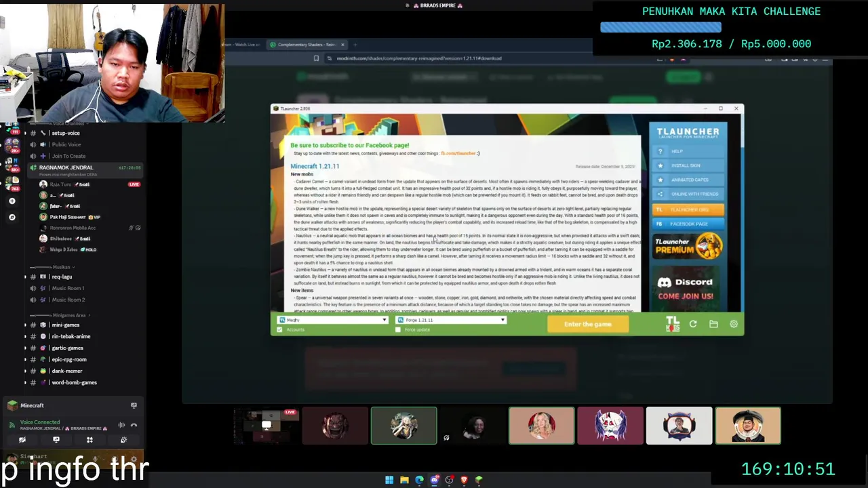This screenshot has width=868, height=488.
Task: Click Animated Capes in TLauncher sidebar
Action: click(x=688, y=180)
